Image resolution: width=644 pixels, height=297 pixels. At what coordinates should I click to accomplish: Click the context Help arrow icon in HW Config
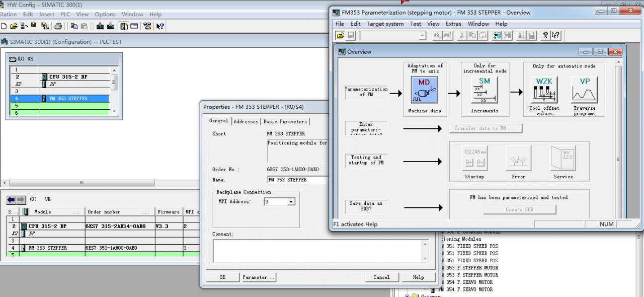coord(160,26)
